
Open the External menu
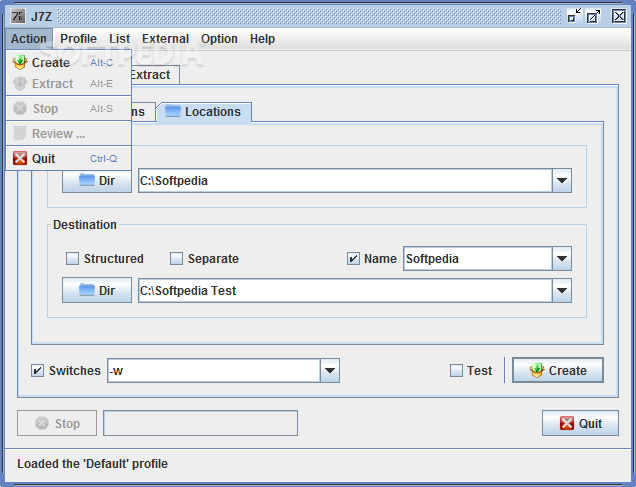165,39
